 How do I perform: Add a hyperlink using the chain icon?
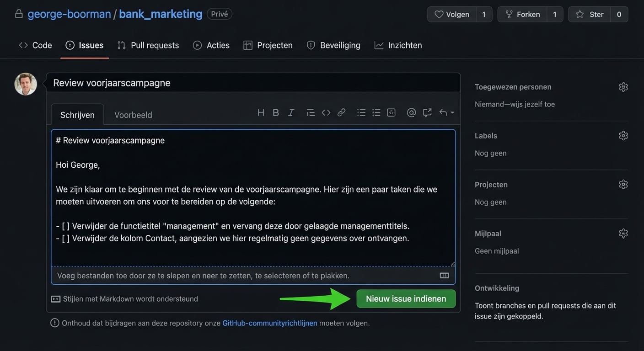point(341,112)
